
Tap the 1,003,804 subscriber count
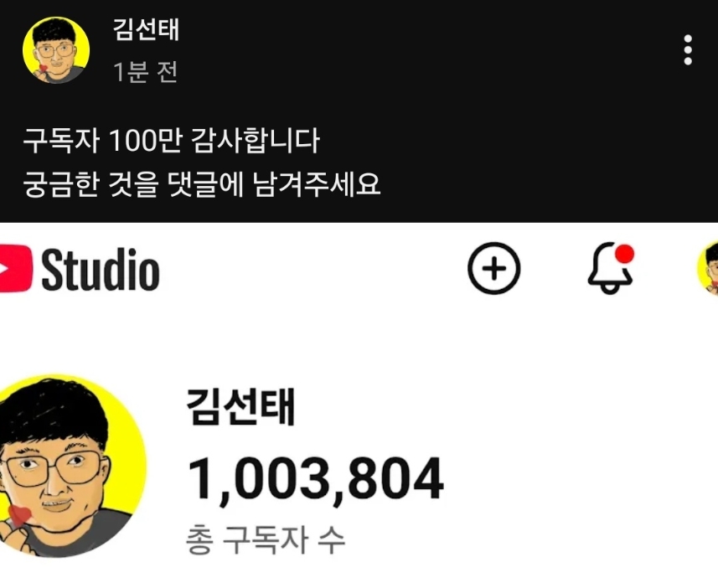(316, 479)
